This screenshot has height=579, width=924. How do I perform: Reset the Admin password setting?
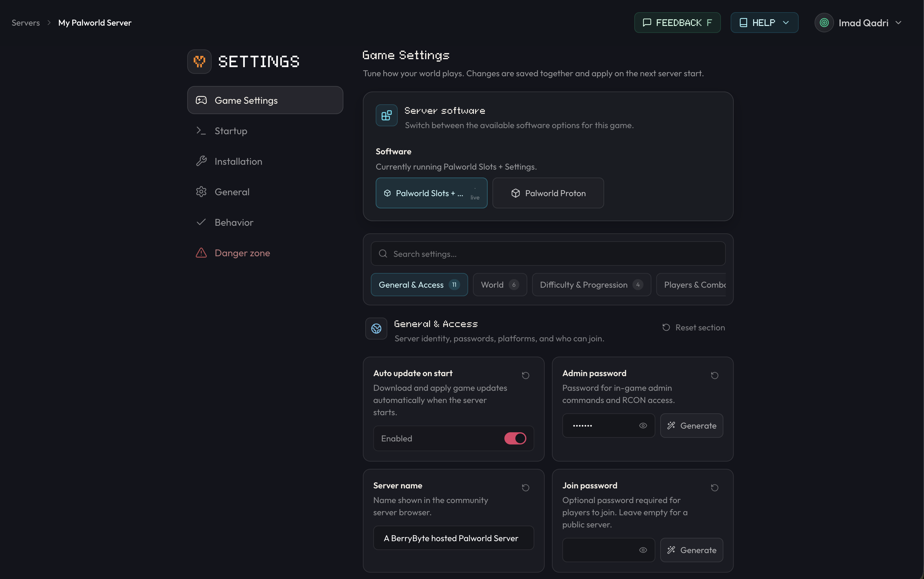coord(714,375)
